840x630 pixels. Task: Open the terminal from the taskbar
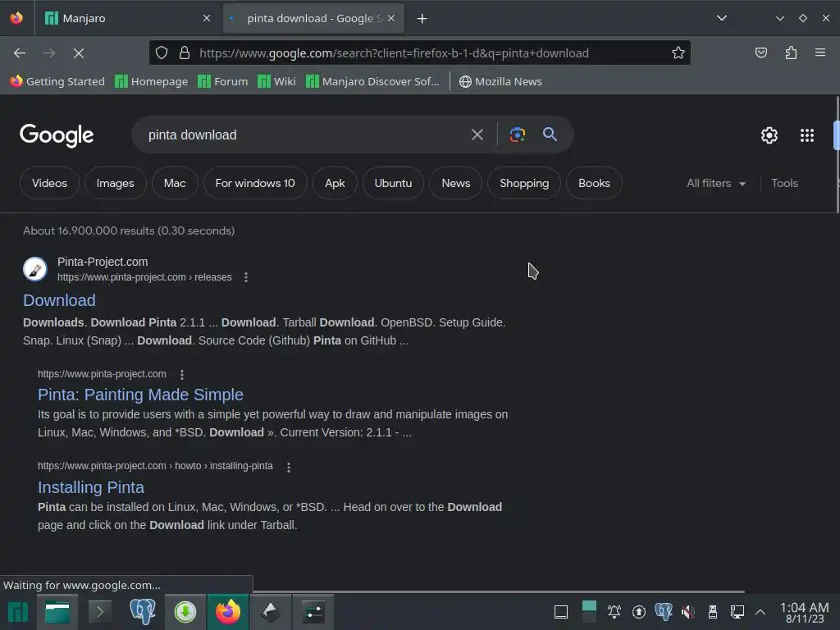(99, 612)
